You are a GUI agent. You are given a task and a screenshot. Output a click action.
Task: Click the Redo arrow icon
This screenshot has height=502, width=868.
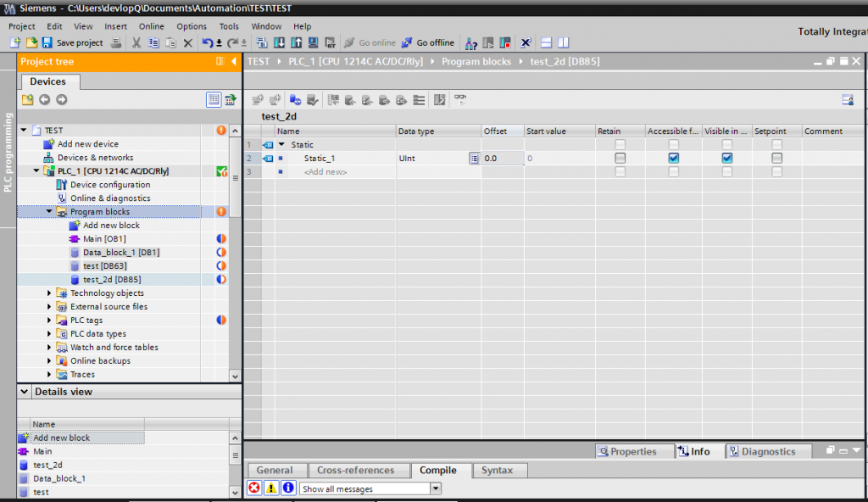(x=232, y=42)
